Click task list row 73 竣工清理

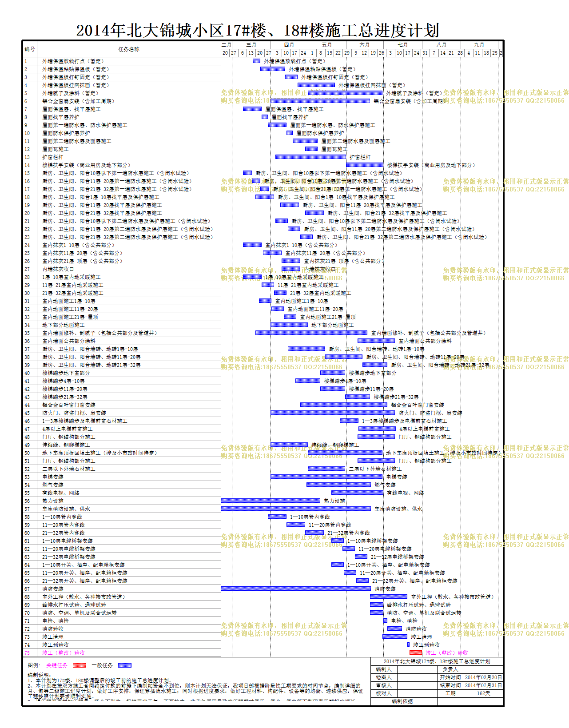pos(122,637)
